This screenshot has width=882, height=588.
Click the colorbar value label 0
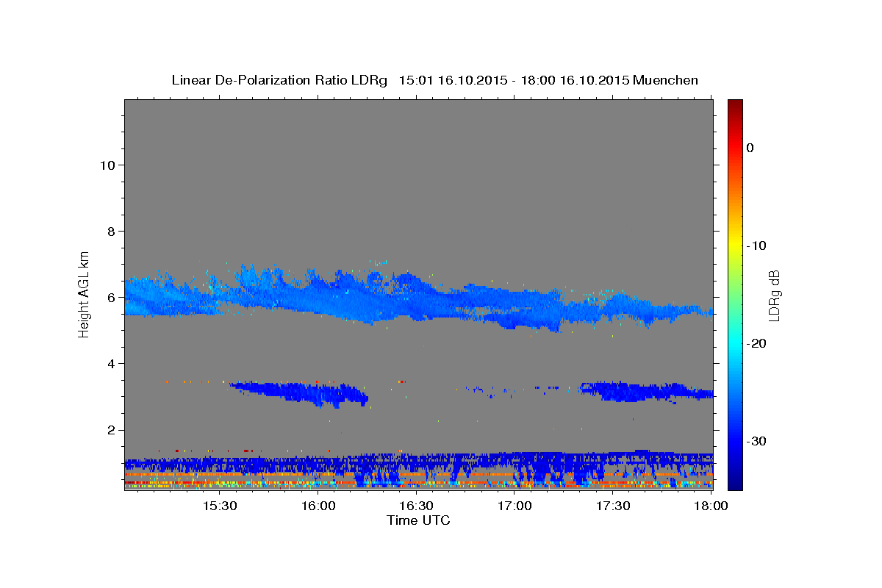coord(750,148)
